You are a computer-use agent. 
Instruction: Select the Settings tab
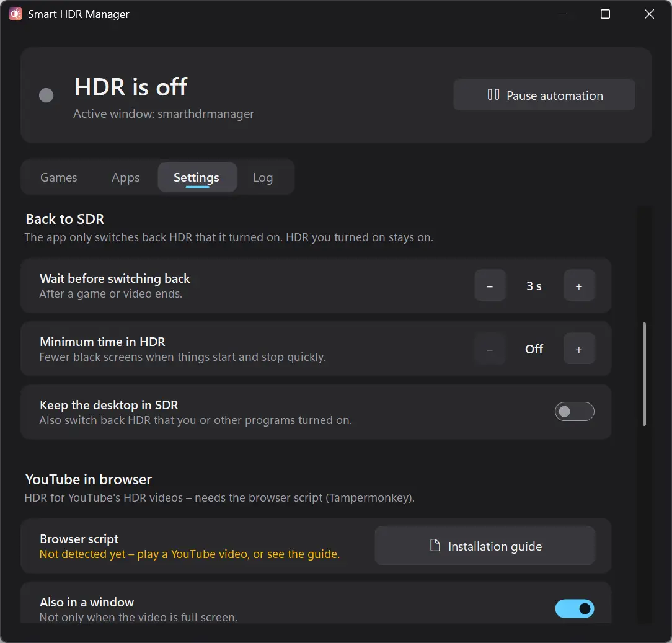pos(197,177)
